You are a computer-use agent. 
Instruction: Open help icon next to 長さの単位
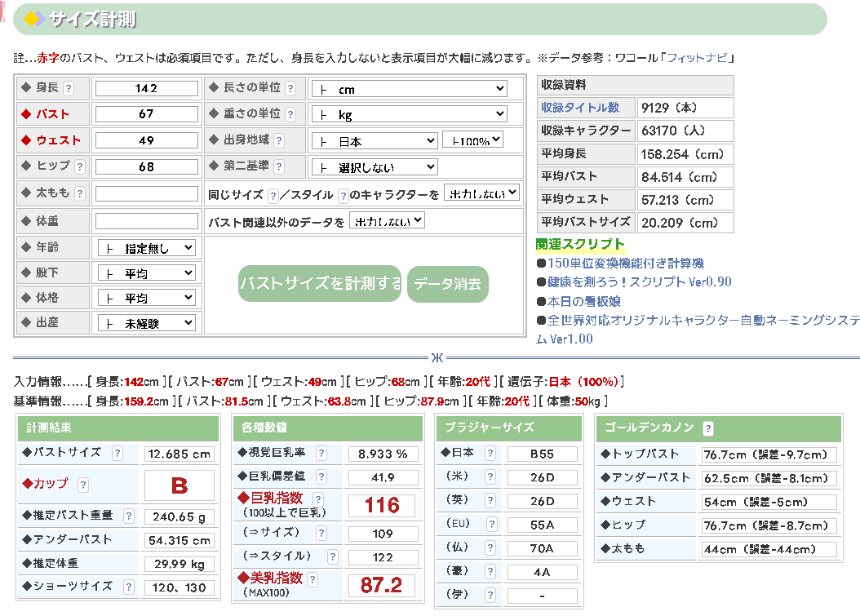click(290, 89)
